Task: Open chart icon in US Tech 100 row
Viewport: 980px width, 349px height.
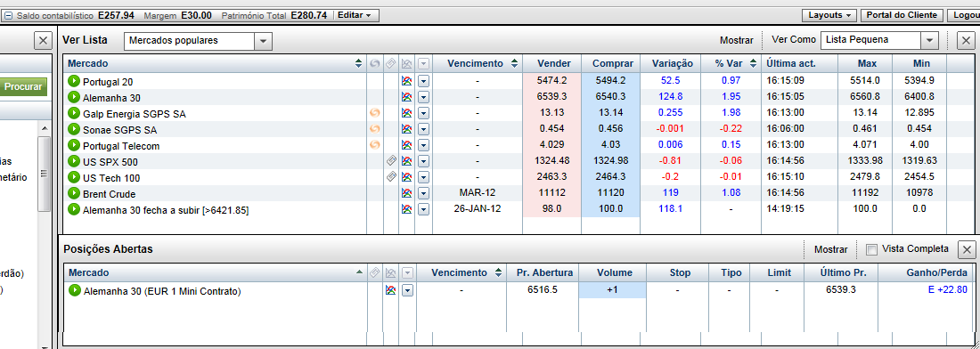Action: coord(407,178)
